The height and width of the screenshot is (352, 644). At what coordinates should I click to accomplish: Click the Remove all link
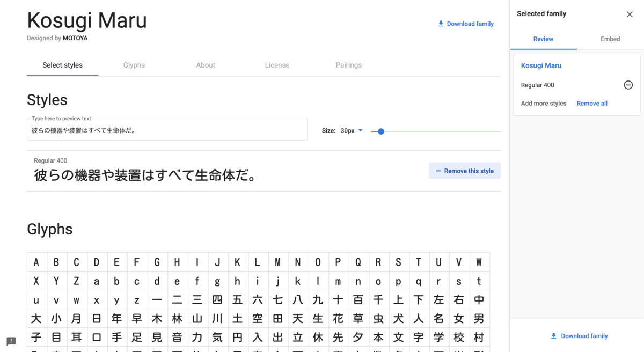tap(592, 103)
